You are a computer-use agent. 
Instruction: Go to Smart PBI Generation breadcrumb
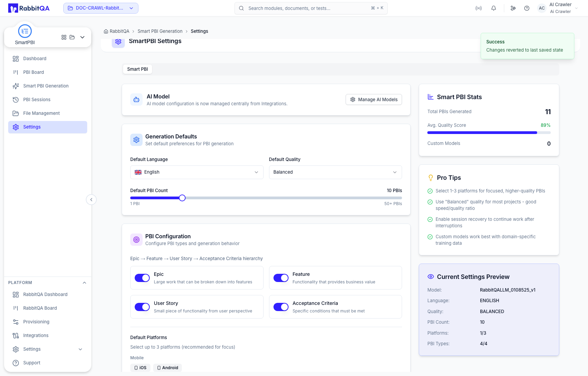(x=160, y=31)
